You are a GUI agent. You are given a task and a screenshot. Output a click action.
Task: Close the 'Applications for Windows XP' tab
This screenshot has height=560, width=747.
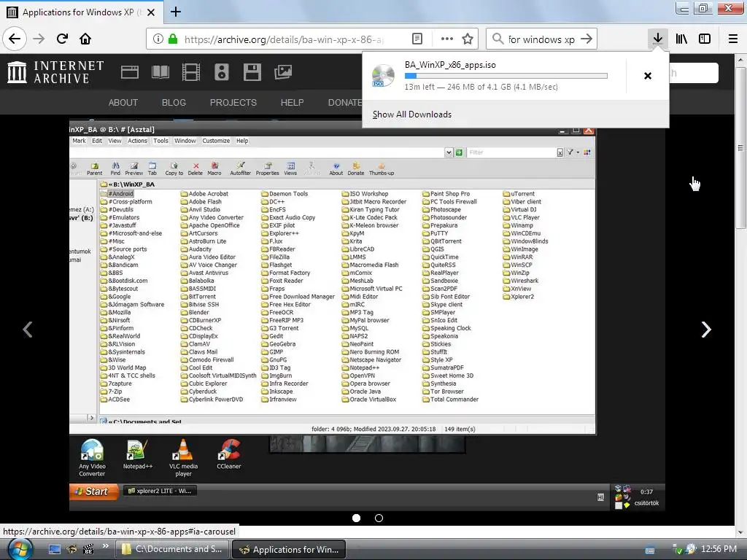pyautogui.click(x=151, y=12)
